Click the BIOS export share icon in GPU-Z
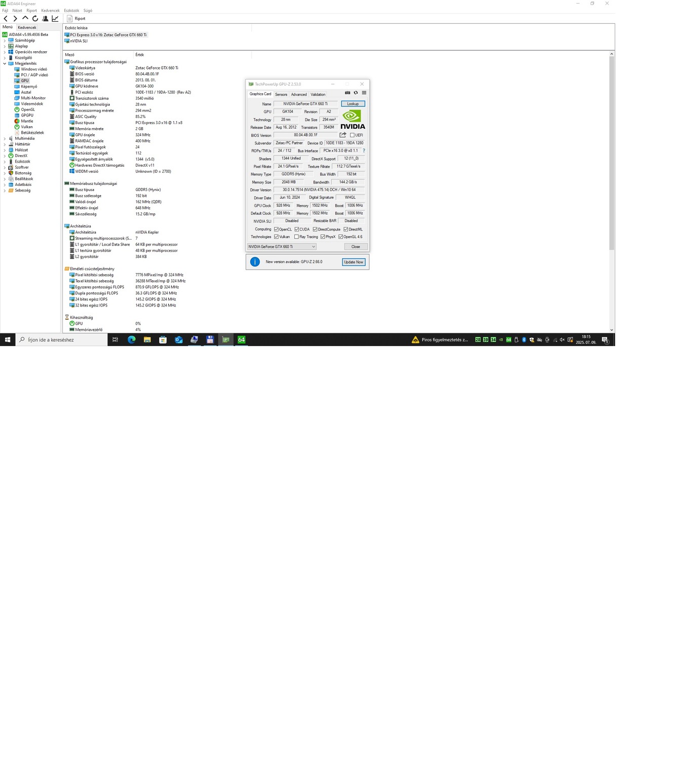The height and width of the screenshot is (769, 700). point(343,135)
